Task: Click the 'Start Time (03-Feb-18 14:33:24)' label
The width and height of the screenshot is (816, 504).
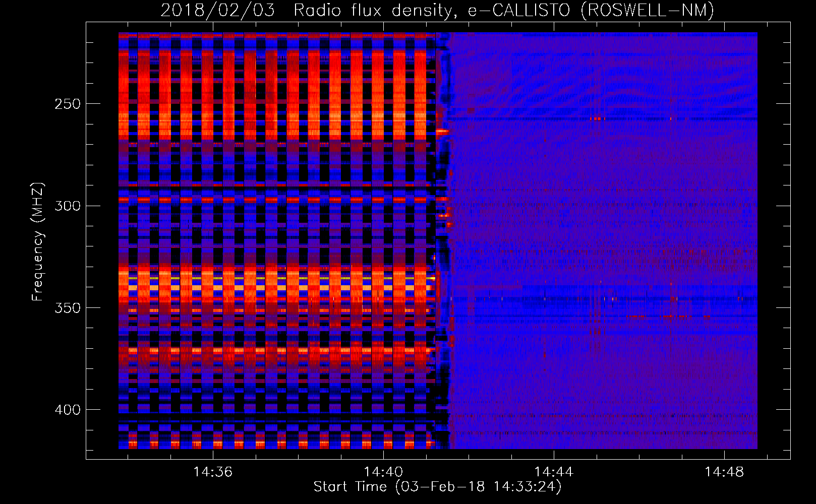Action: point(437,486)
